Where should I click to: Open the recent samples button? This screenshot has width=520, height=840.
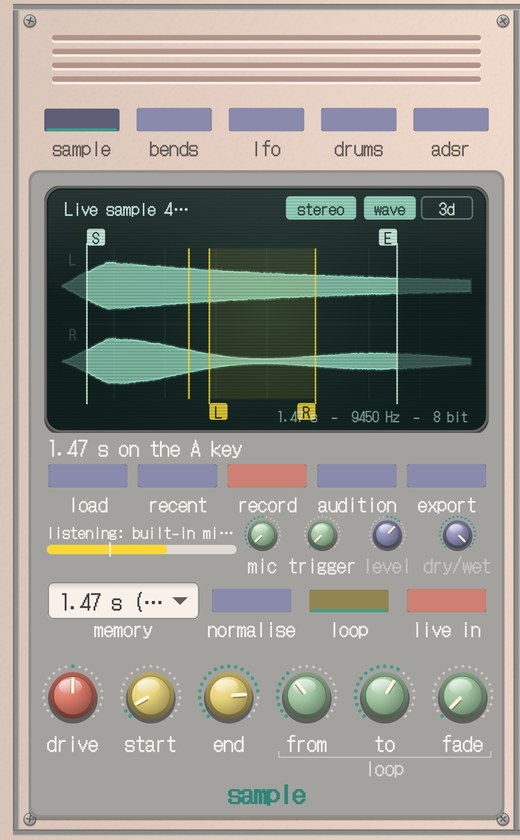(x=177, y=476)
